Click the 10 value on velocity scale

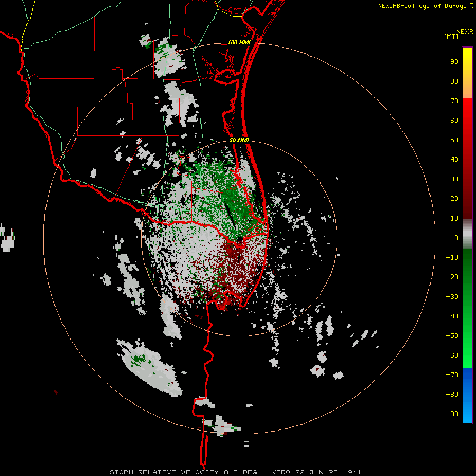(x=454, y=218)
